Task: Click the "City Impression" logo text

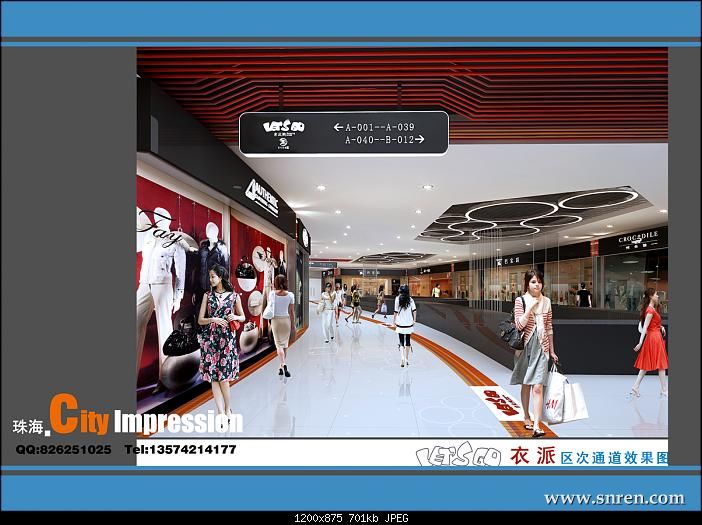Action: click(x=146, y=415)
